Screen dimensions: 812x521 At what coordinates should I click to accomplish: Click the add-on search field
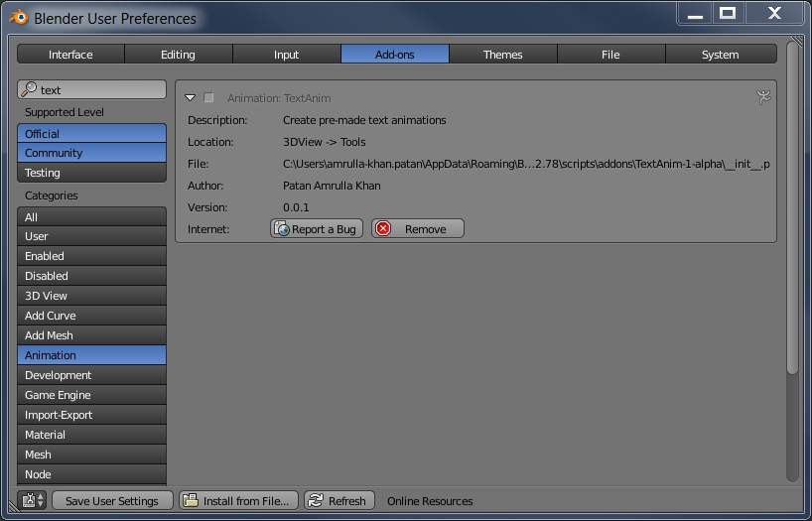pos(91,89)
